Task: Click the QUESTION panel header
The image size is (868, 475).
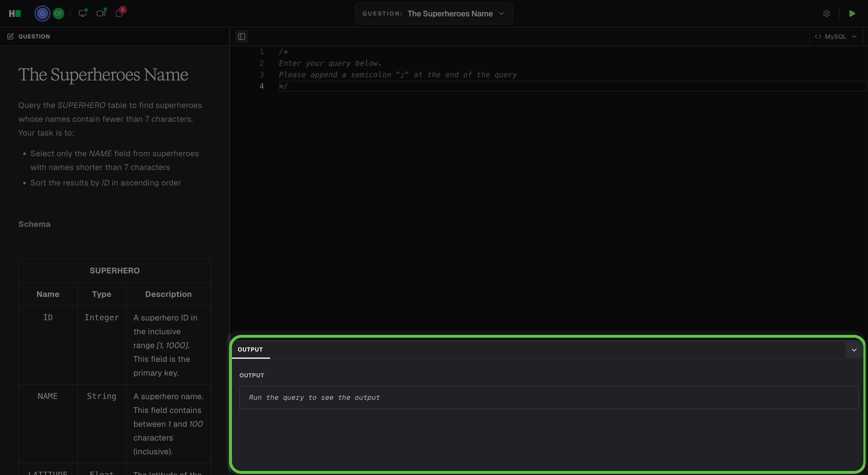Action: [34, 36]
